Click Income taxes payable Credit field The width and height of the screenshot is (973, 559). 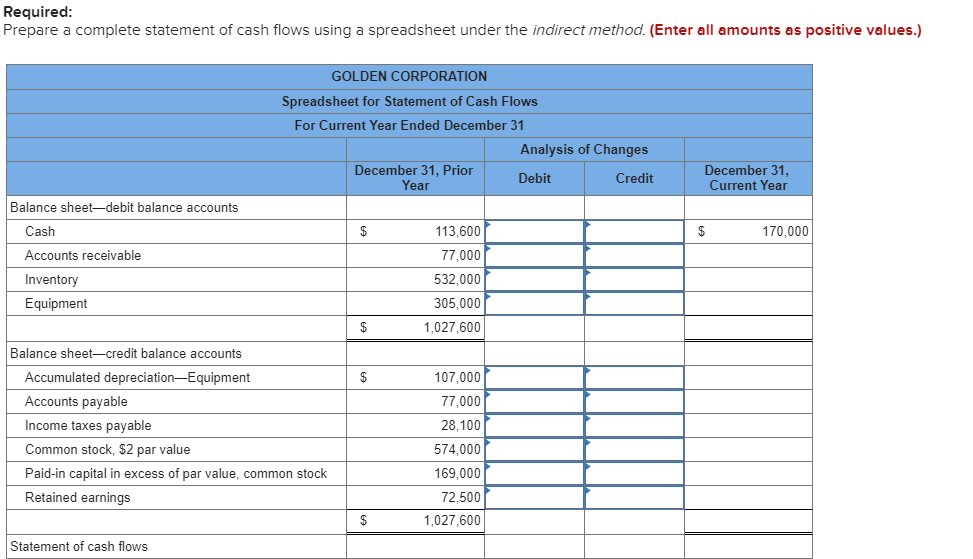pos(634,426)
